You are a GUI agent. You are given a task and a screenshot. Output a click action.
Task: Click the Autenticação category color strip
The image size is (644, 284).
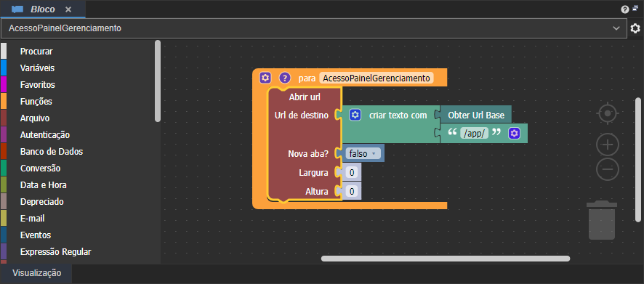point(4,134)
